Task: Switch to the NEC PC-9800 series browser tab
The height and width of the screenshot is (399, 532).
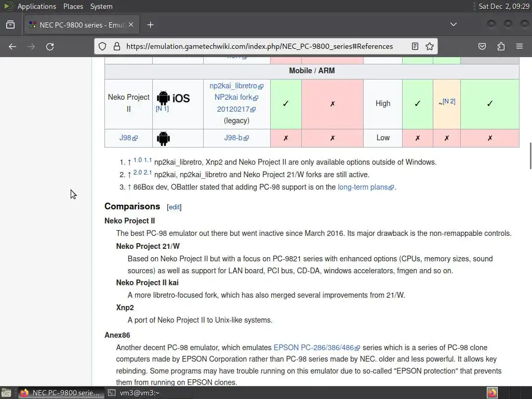Action: pos(82,25)
